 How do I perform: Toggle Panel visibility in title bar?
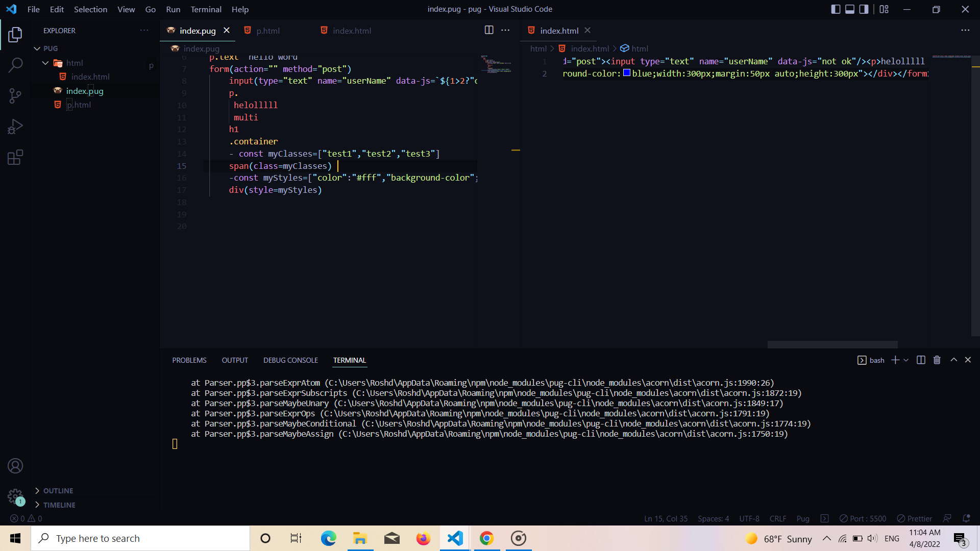pos(850,9)
